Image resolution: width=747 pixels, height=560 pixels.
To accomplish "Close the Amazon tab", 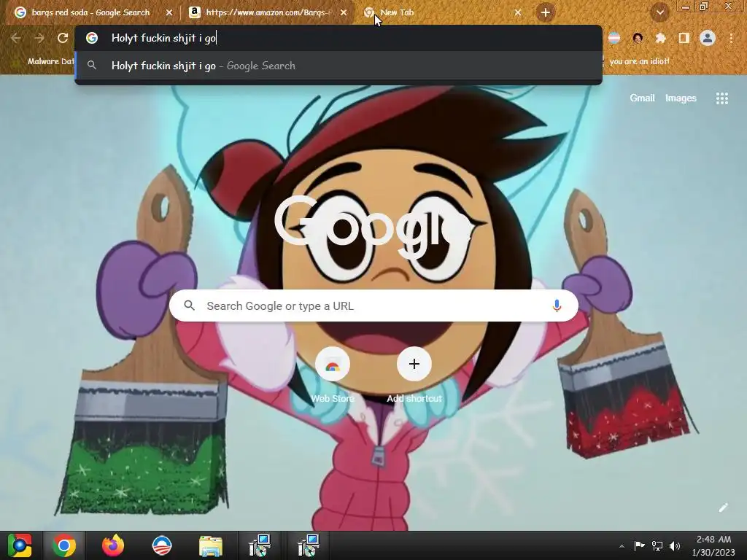I will coord(344,13).
